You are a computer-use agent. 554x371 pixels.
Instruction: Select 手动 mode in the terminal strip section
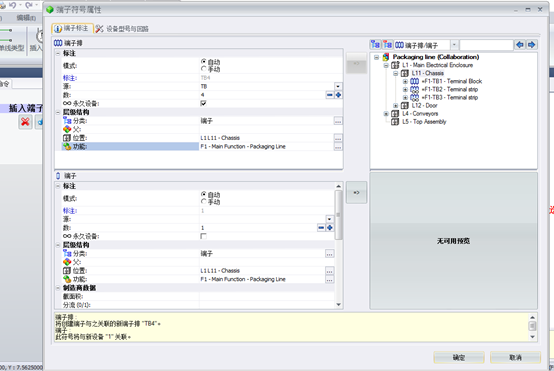pyautogui.click(x=204, y=69)
